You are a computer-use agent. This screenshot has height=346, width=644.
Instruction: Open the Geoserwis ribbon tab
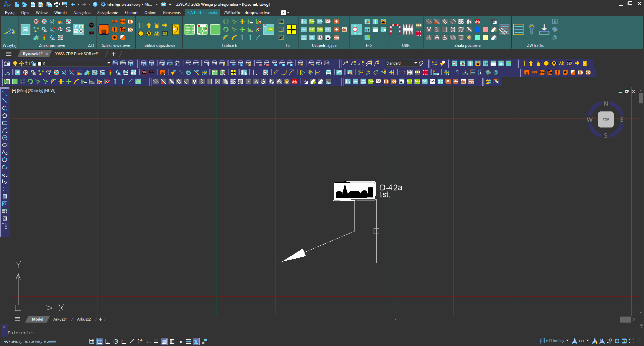(x=172, y=13)
